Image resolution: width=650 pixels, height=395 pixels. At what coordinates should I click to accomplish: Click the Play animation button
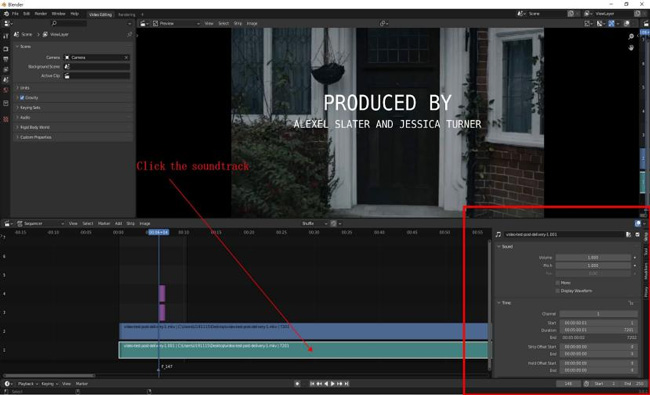(x=332, y=384)
